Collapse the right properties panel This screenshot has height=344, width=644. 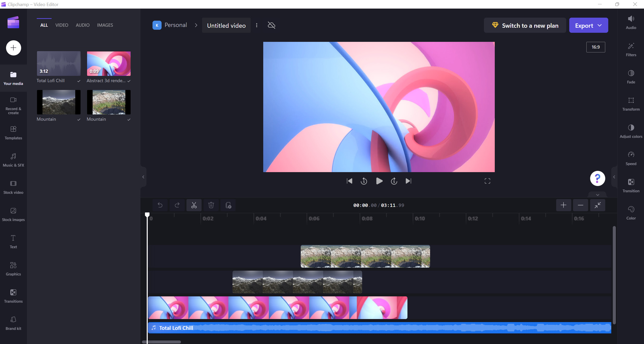(x=614, y=177)
